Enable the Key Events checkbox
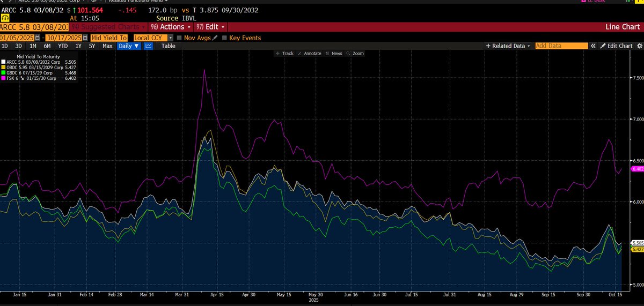Screen dimensions: 644x306 (224, 38)
